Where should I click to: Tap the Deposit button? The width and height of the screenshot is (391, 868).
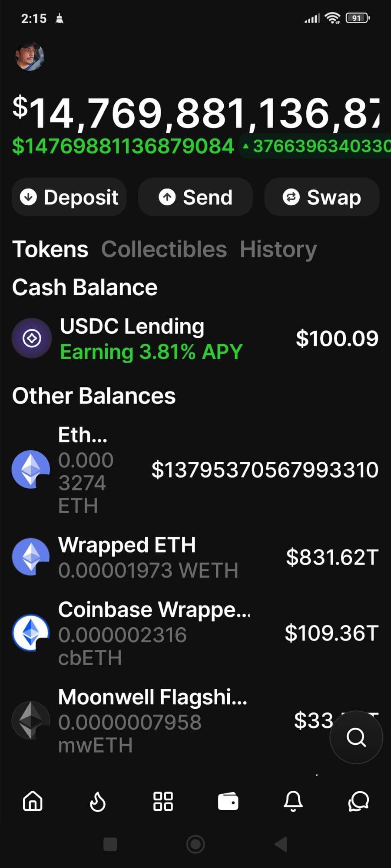point(70,197)
